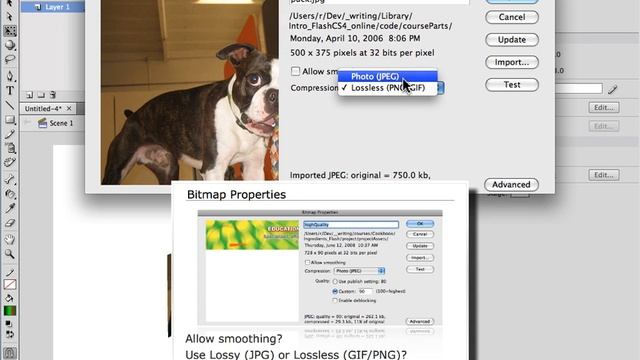Open the stroke color swatch
640x360 pixels.
(x=10, y=284)
